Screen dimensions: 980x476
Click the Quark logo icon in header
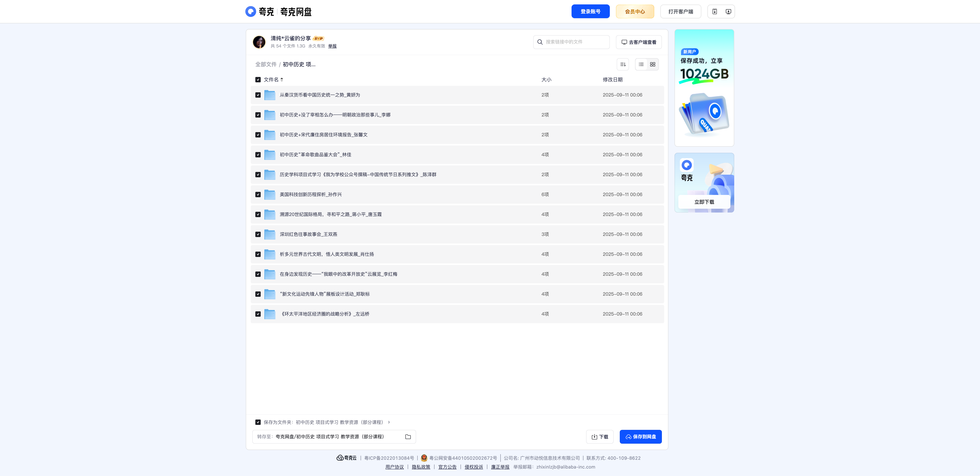(x=251, y=11)
